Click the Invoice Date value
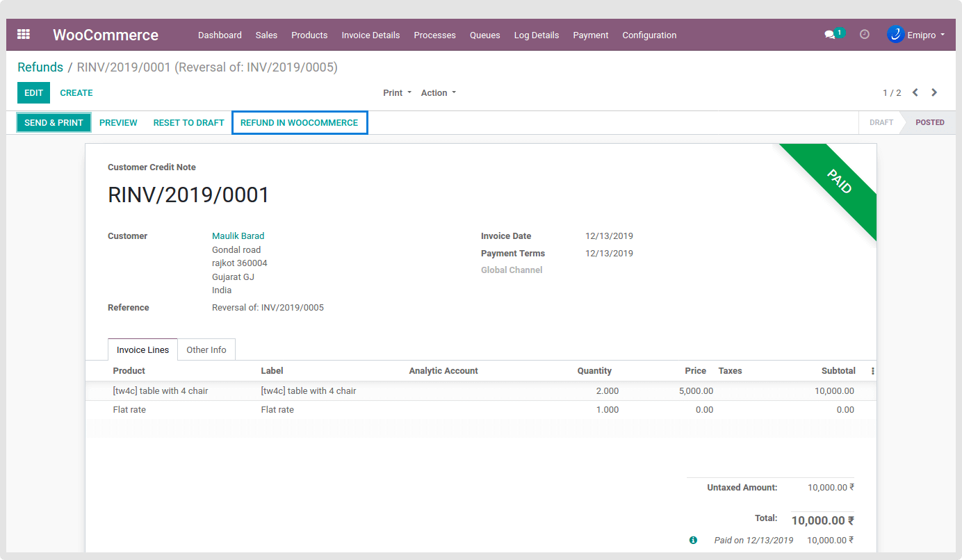The image size is (962, 560). (x=609, y=236)
